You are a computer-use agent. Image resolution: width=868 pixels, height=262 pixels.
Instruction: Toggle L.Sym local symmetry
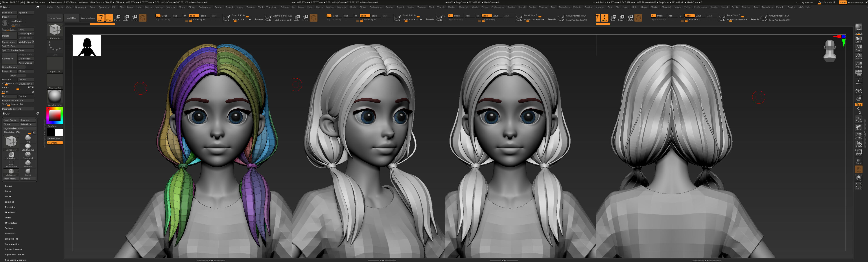click(x=859, y=90)
